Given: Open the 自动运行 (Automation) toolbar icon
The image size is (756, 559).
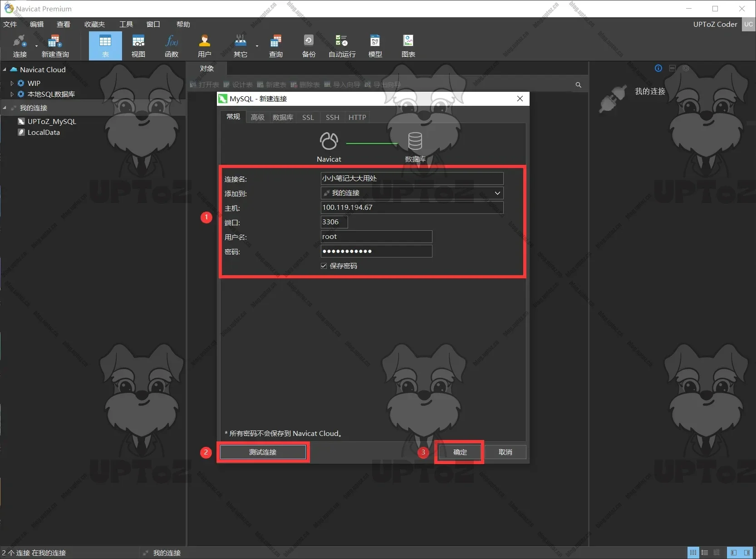Looking at the screenshot, I should 342,46.
